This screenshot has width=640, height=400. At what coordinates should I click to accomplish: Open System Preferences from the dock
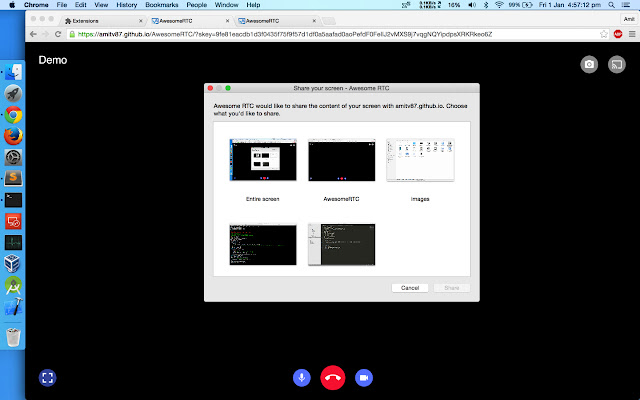(x=13, y=157)
